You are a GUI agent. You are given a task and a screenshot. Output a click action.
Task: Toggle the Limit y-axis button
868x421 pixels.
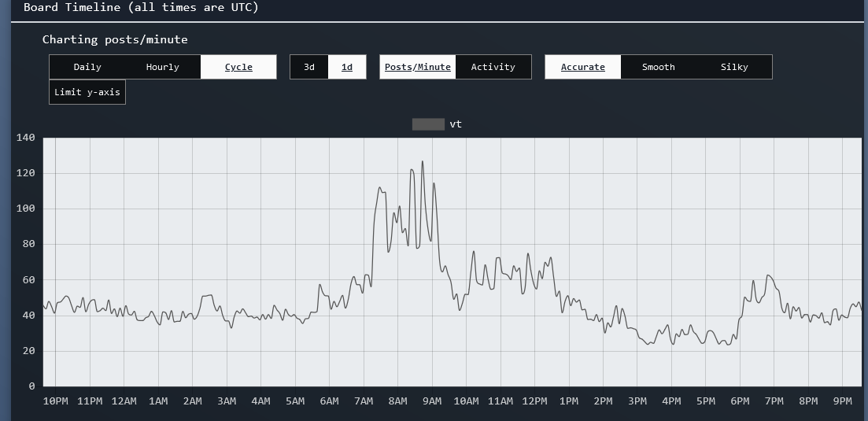click(x=87, y=92)
